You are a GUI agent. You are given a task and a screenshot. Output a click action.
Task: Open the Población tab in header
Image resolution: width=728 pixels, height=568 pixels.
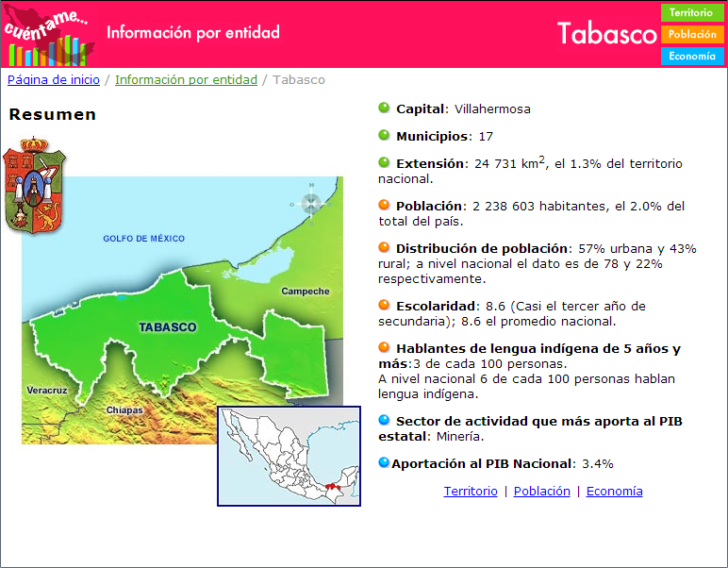tap(692, 34)
